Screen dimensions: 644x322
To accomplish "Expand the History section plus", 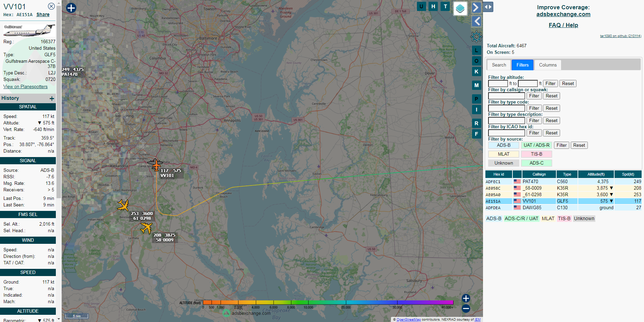I will click(52, 99).
